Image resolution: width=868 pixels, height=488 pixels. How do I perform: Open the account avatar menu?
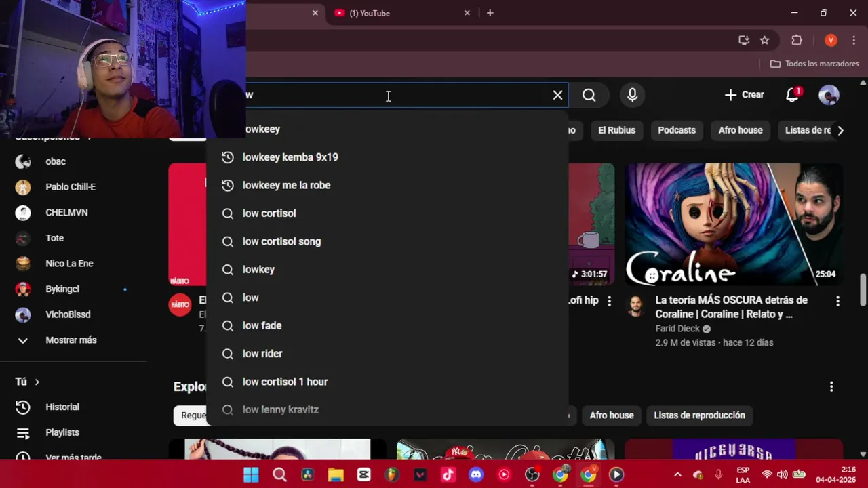click(x=829, y=95)
